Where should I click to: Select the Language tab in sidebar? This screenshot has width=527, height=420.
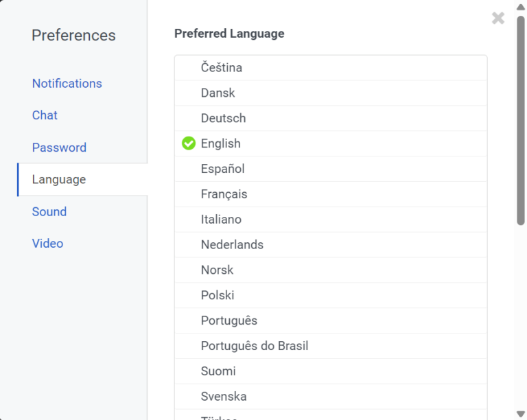[59, 180]
